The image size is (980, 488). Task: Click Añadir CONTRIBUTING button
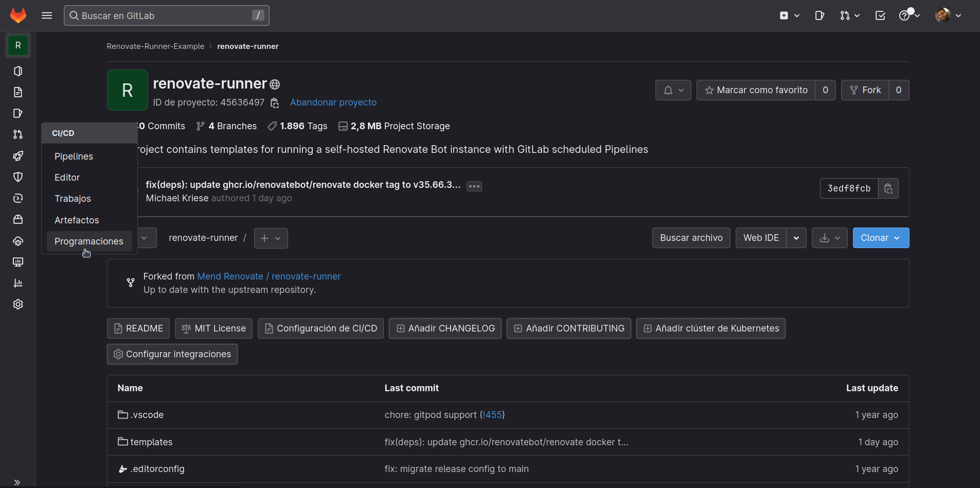click(569, 328)
